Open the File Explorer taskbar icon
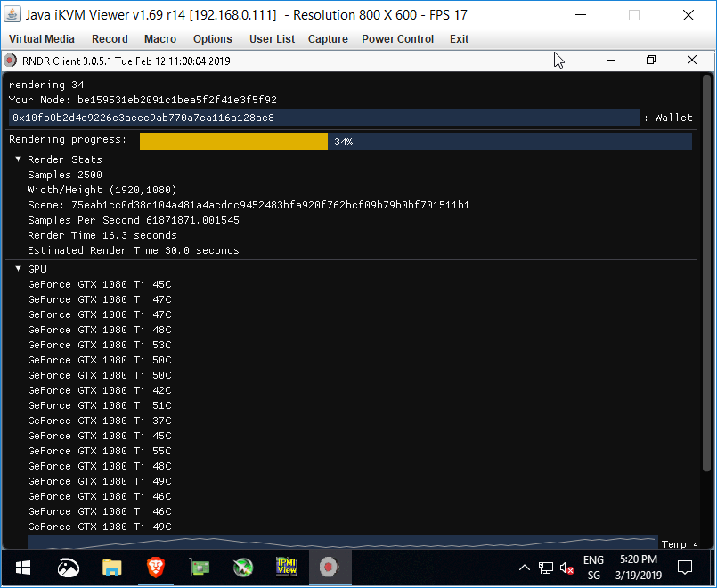 pyautogui.click(x=111, y=568)
